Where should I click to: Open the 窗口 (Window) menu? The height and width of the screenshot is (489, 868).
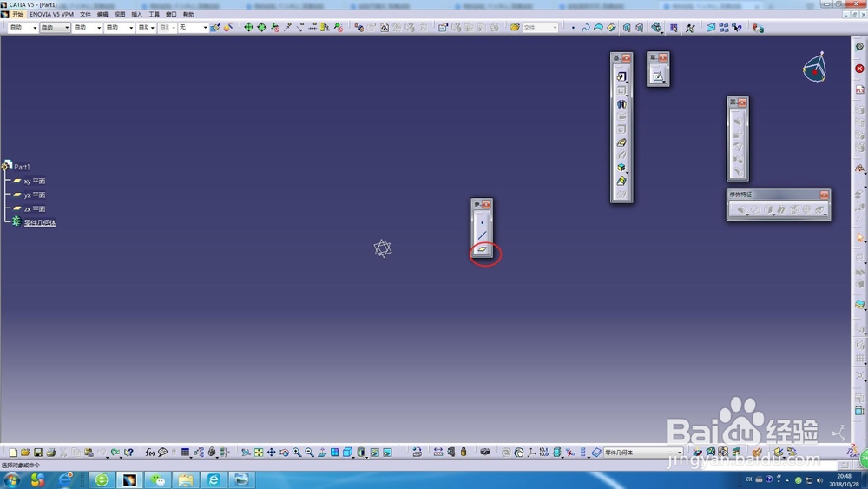click(x=171, y=15)
